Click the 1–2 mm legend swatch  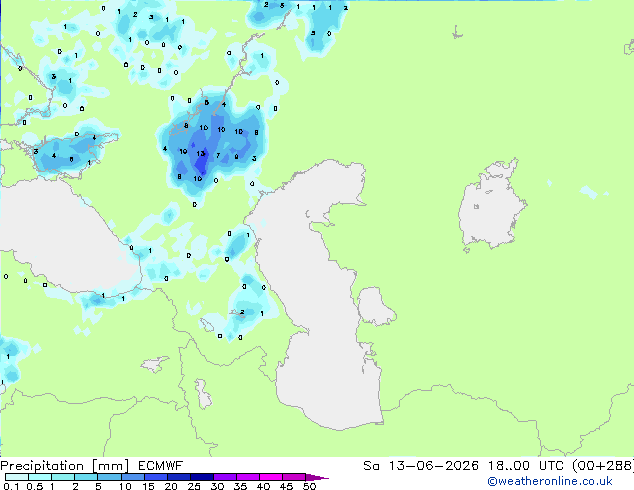(x=63, y=477)
